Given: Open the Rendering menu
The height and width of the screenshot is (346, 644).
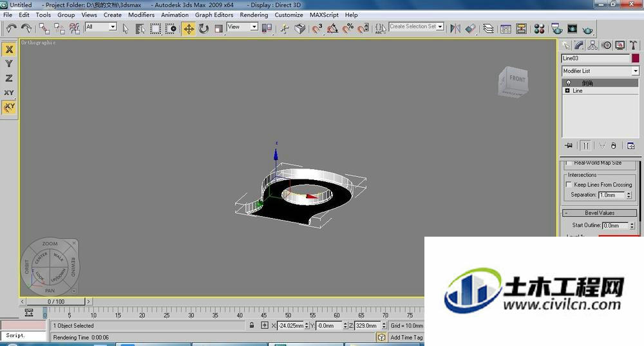Looking at the screenshot, I should [254, 15].
